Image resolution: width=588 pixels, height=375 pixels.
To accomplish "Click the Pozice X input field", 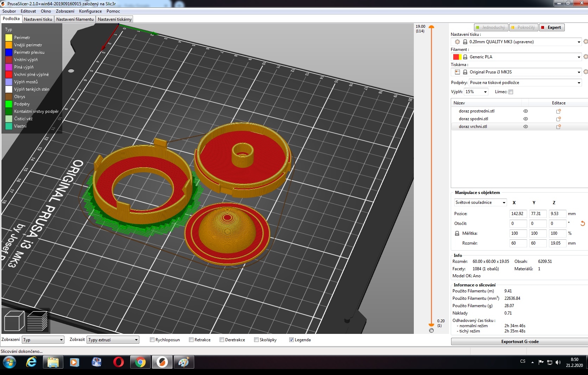I will coord(518,214).
